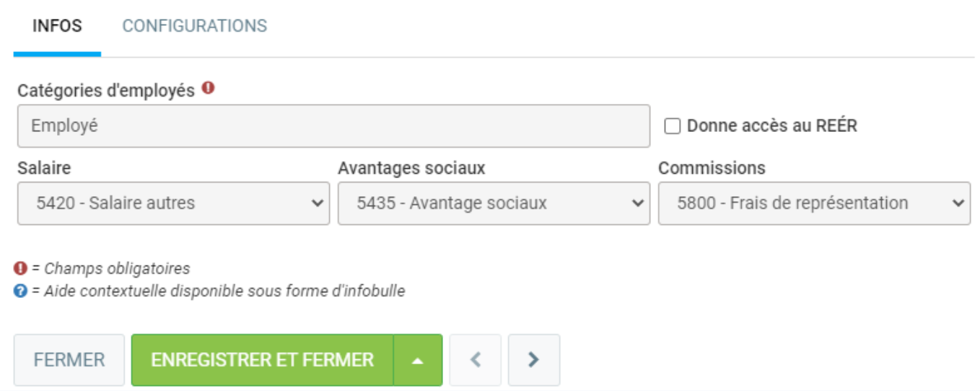
Task: Expand the Avantages sociaux dropdown
Action: click(x=494, y=203)
